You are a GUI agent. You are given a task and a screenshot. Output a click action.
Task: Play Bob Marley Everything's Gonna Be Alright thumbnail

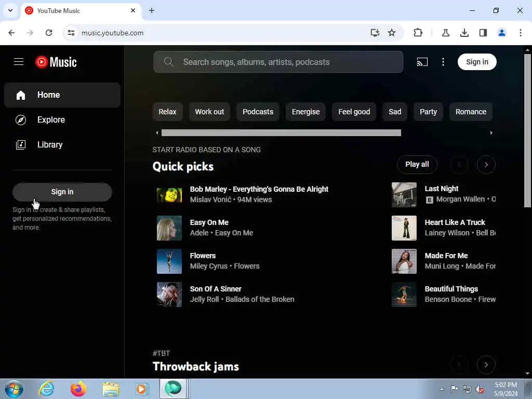point(169,195)
